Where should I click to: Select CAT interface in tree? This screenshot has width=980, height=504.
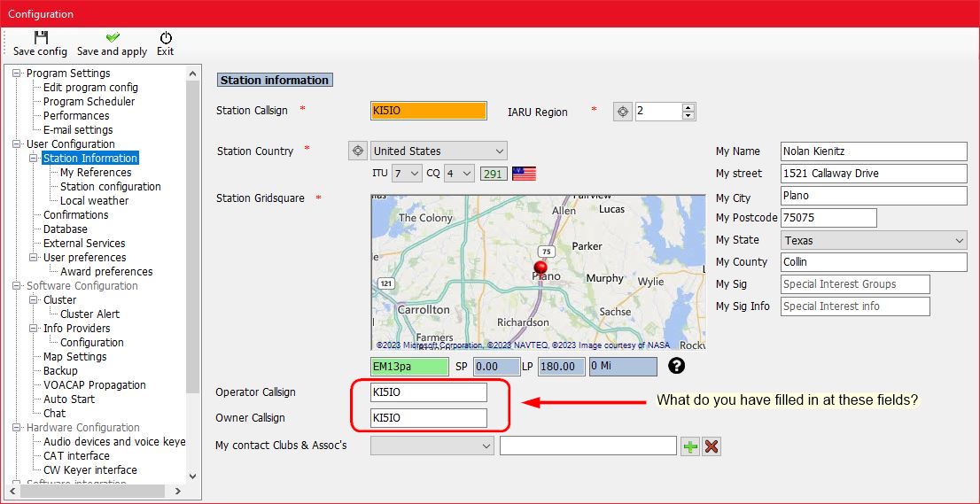click(76, 456)
